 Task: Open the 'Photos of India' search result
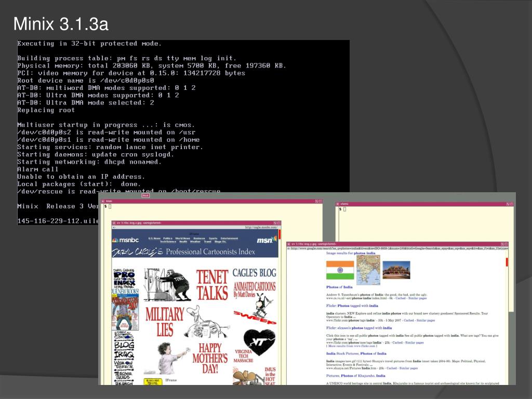click(x=339, y=287)
